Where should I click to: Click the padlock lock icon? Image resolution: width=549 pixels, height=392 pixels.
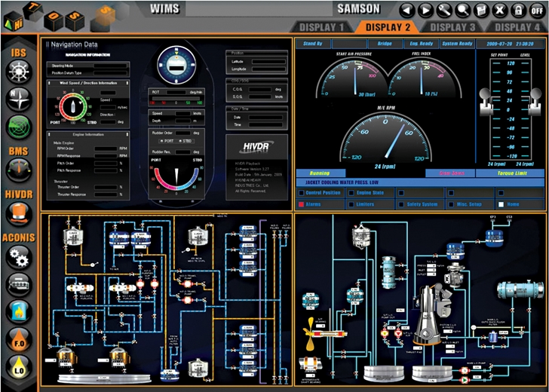518,11
